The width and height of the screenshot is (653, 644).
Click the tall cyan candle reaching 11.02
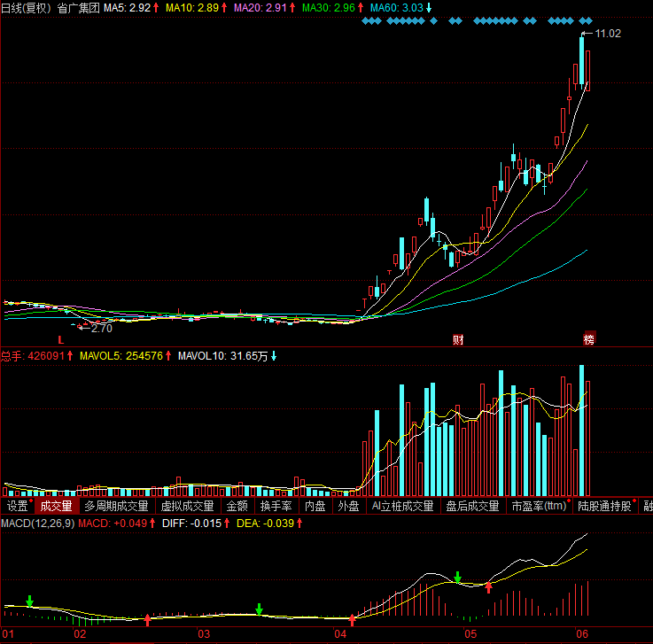tap(582, 61)
